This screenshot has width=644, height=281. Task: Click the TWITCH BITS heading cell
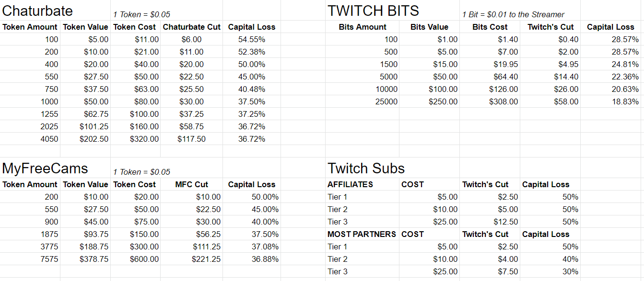(374, 11)
